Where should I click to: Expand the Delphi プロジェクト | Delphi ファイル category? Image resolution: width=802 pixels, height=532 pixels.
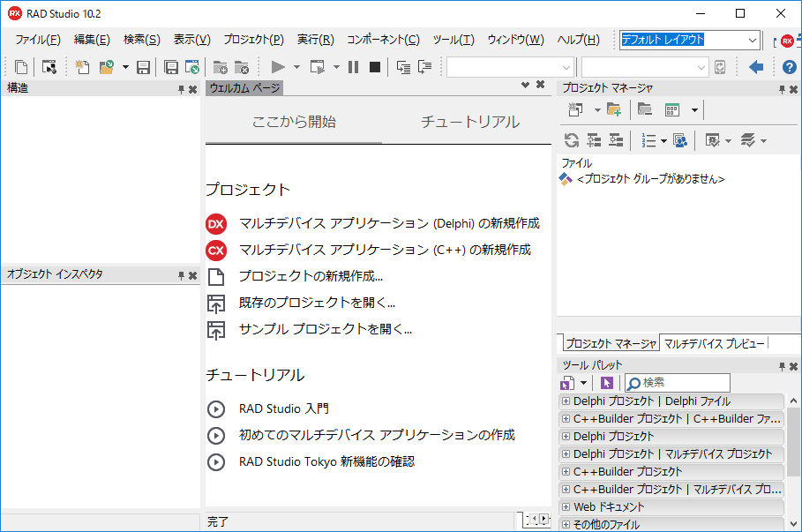(566, 401)
